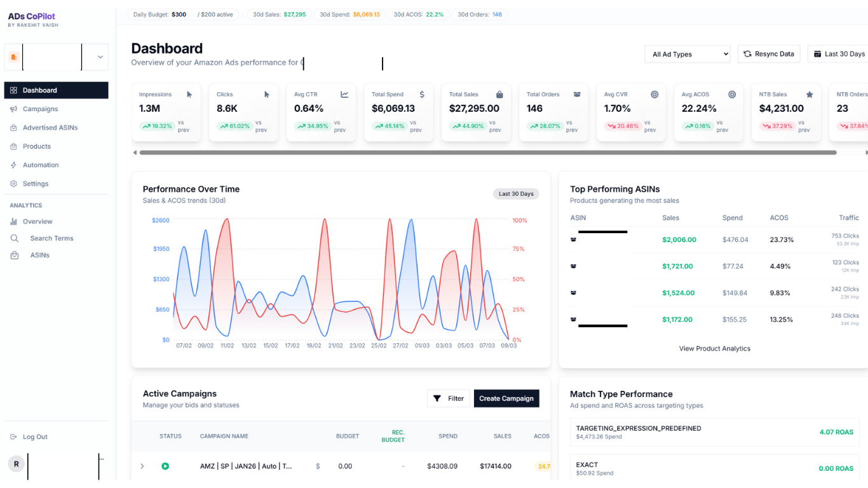The image size is (868, 488).
Task: Click the Clicks card pointer icon
Action: point(267,94)
